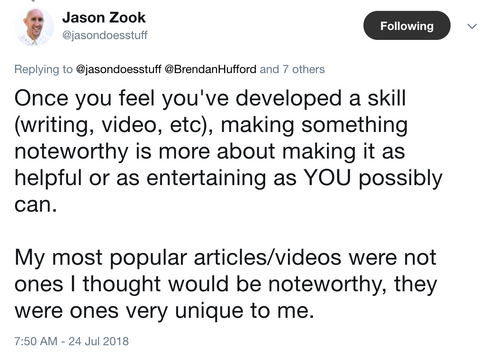The height and width of the screenshot is (361, 487).
Task: Show the 'and 7 others' recipients
Action: (x=292, y=69)
